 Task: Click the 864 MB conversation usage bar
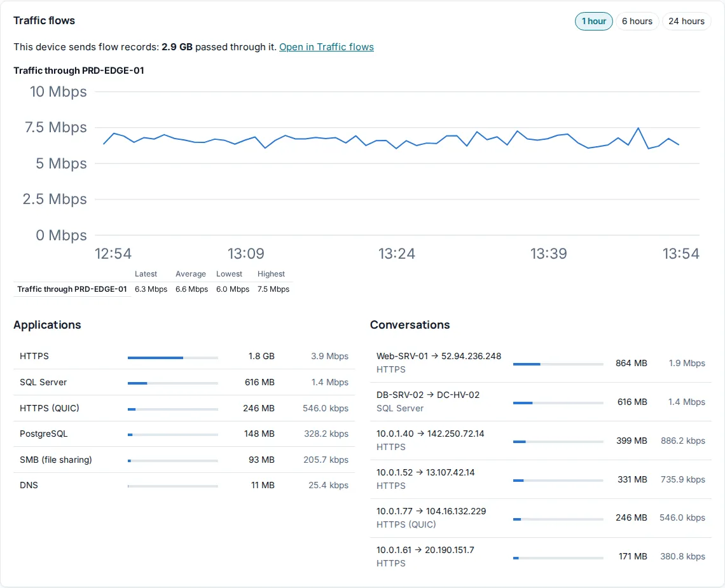[558, 364]
